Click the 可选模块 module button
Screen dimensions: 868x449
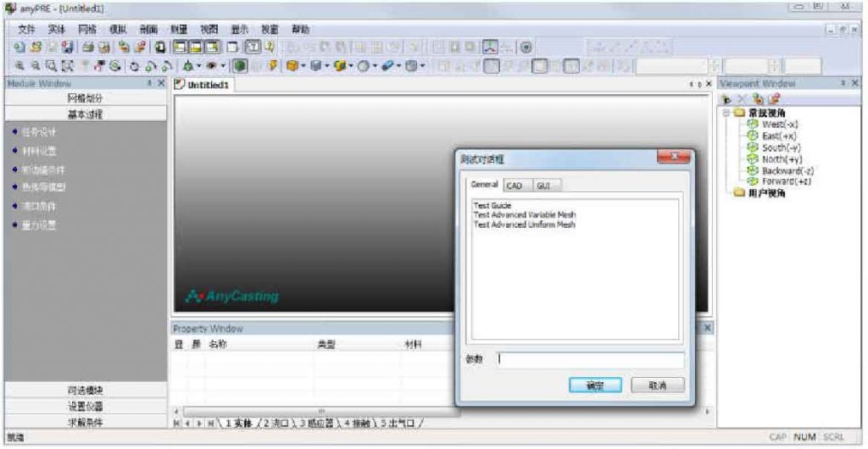(x=86, y=390)
